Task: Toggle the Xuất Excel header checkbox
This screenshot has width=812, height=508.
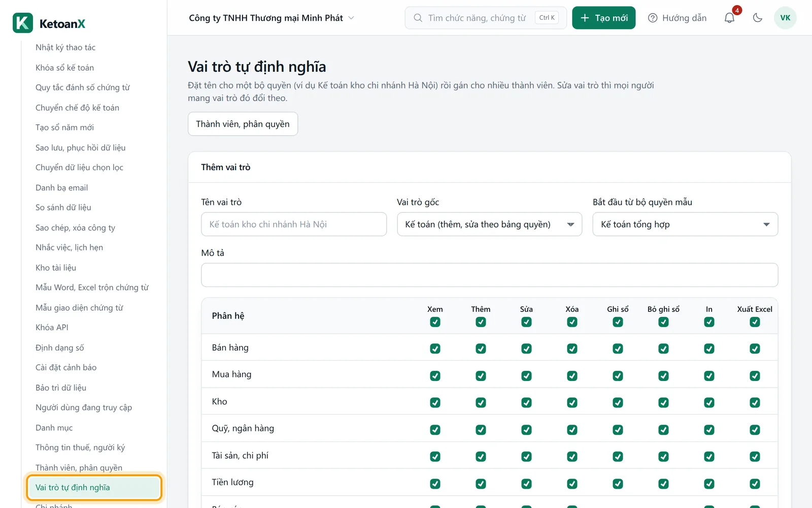Action: coord(755,322)
